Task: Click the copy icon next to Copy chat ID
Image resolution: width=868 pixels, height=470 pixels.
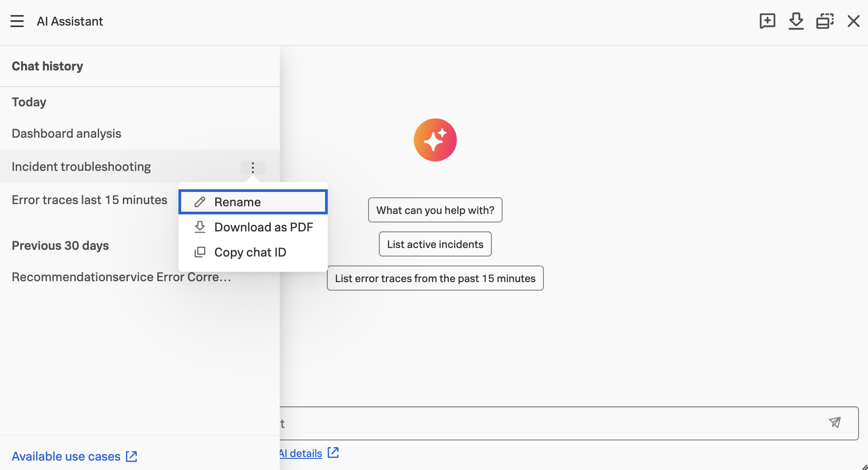Action: coord(200,252)
